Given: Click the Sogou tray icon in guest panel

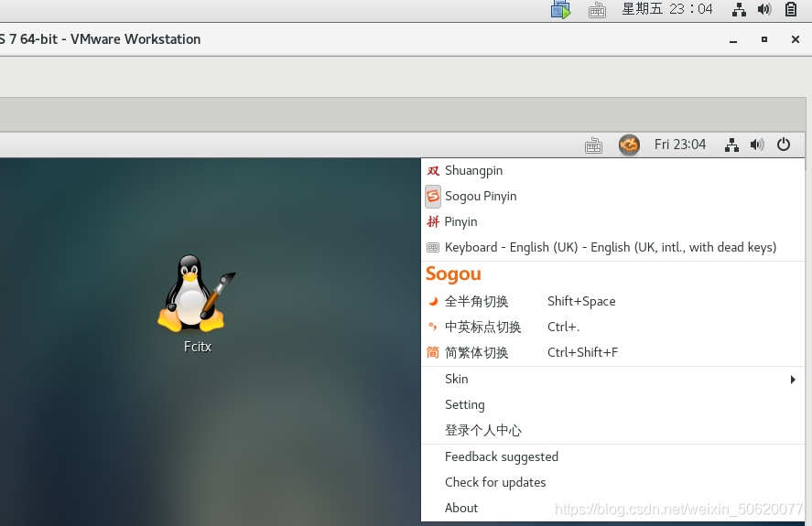Looking at the screenshot, I should [x=629, y=145].
